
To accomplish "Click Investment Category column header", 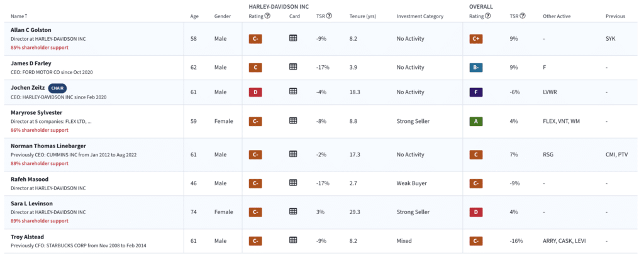I will tap(419, 16).
